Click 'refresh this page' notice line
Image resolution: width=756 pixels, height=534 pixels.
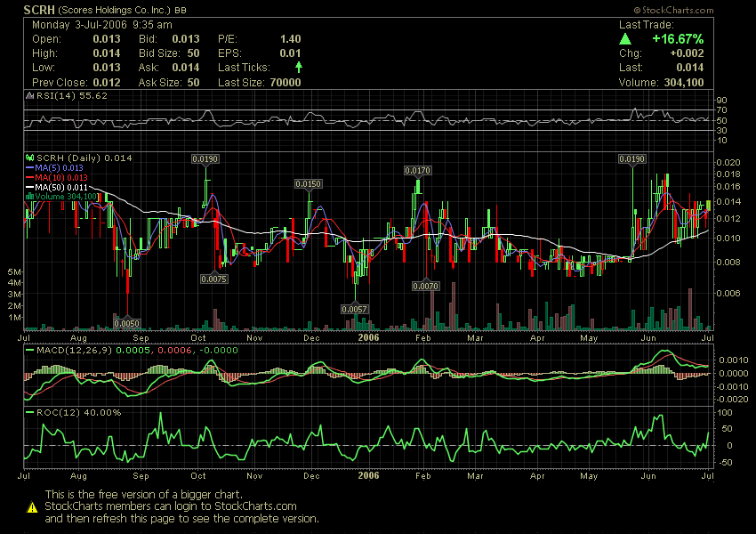181,519
